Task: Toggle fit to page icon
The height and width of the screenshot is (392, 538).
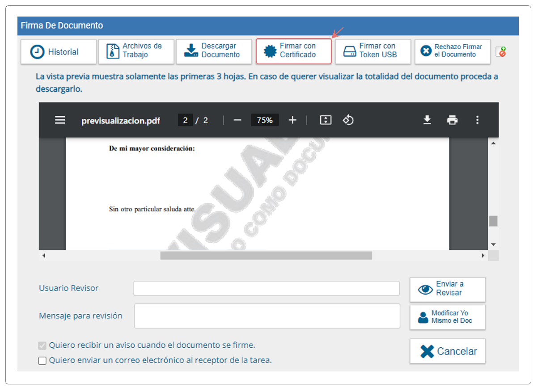Action: (x=326, y=120)
